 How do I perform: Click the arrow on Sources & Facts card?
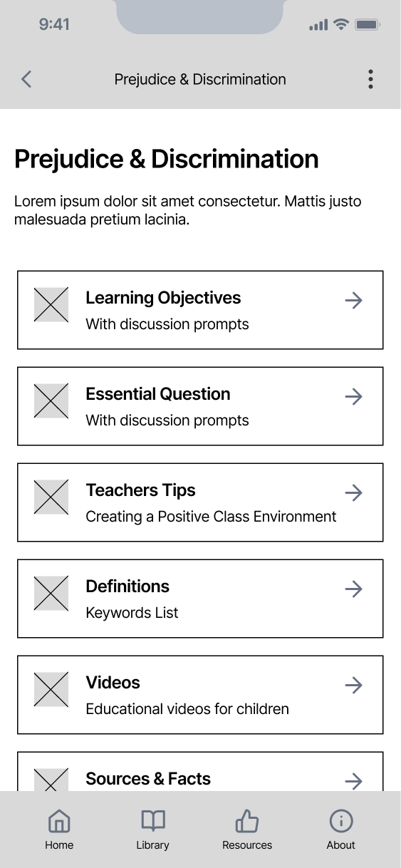click(x=353, y=782)
